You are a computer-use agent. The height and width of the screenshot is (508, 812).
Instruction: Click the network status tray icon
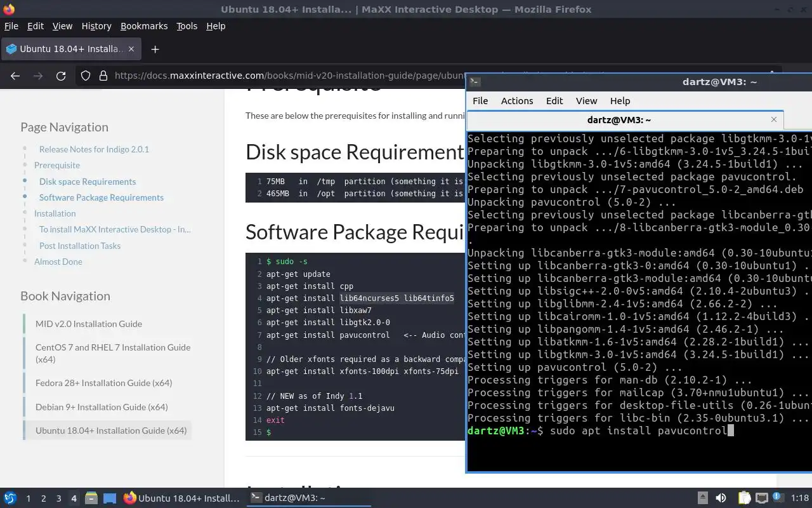[x=762, y=498]
